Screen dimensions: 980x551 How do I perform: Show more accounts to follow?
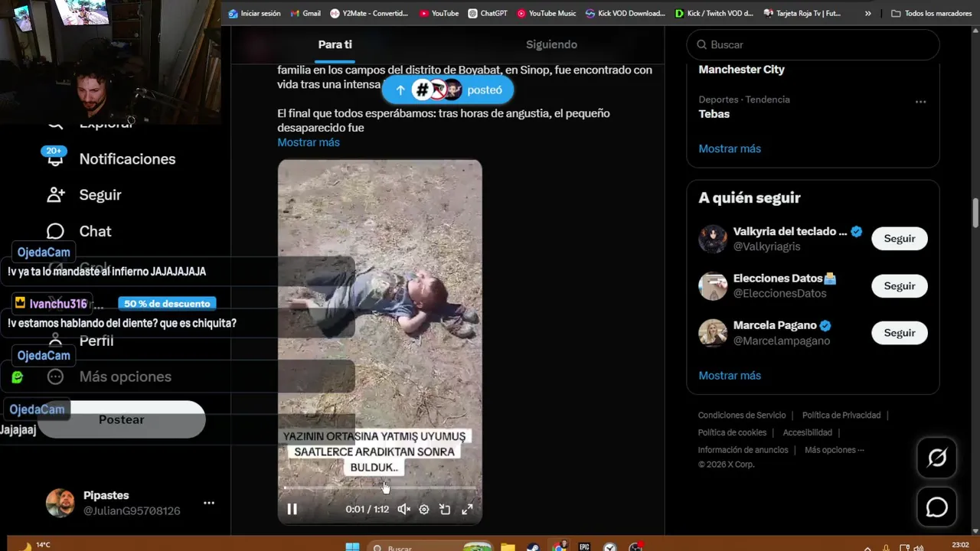pos(730,376)
